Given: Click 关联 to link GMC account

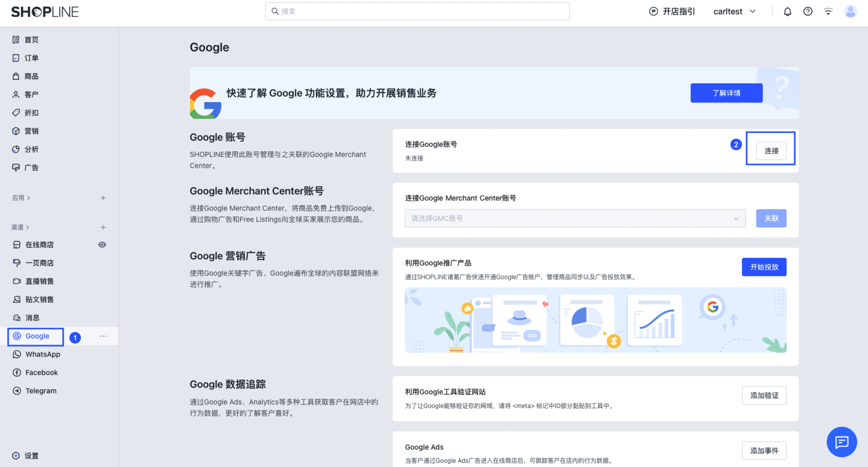Looking at the screenshot, I should (771, 218).
